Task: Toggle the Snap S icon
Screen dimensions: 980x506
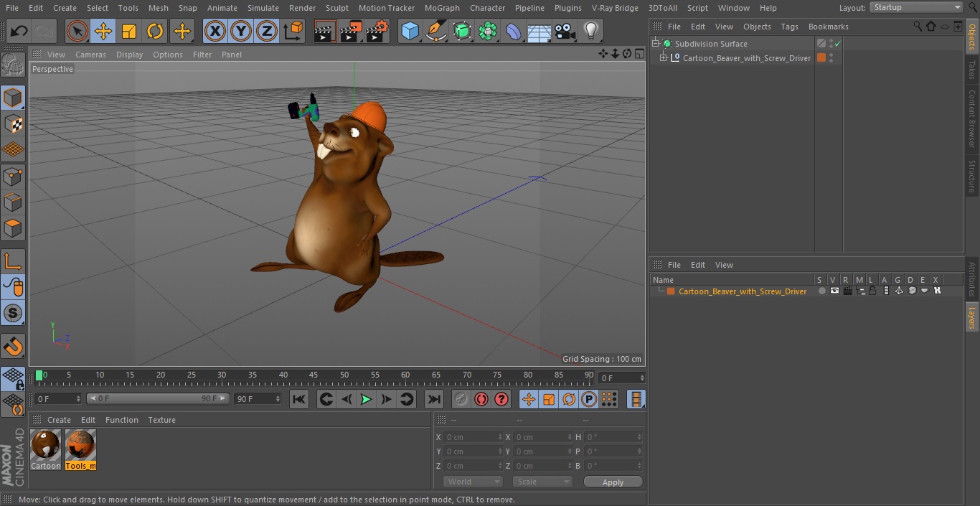Action: pos(13,313)
